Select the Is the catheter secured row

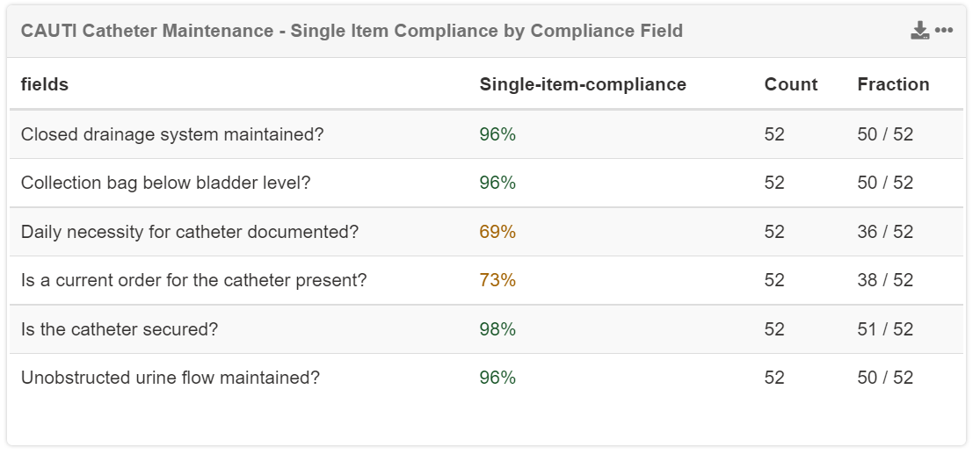(x=120, y=329)
